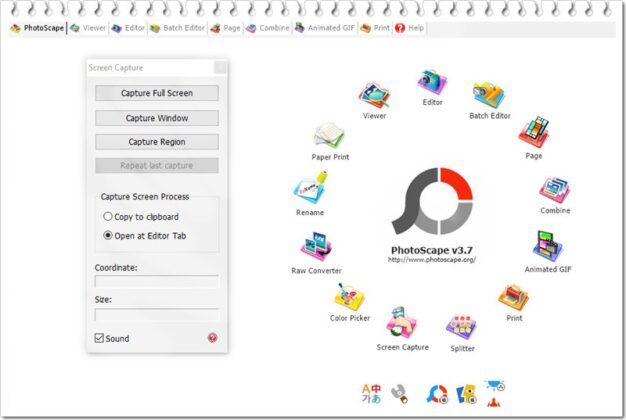Screen dimensions: 626x420
Task: Launch the Editor icon in the circle
Action: tap(432, 83)
